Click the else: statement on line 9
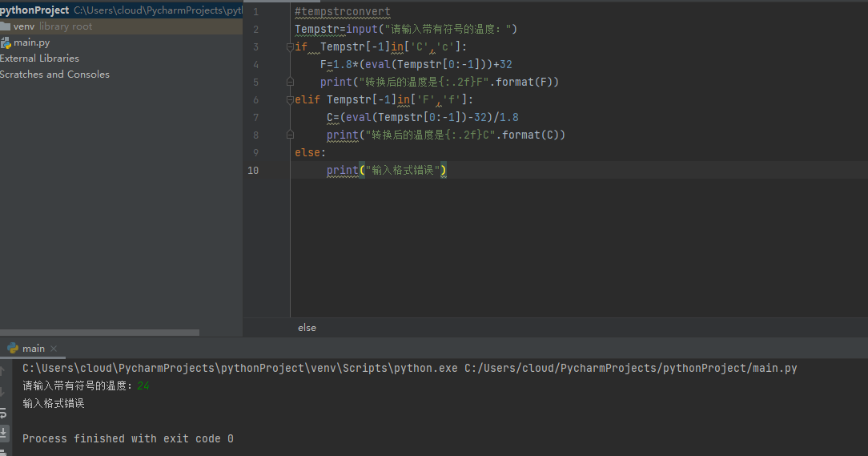Viewport: 868px width, 456px height. coord(310,152)
